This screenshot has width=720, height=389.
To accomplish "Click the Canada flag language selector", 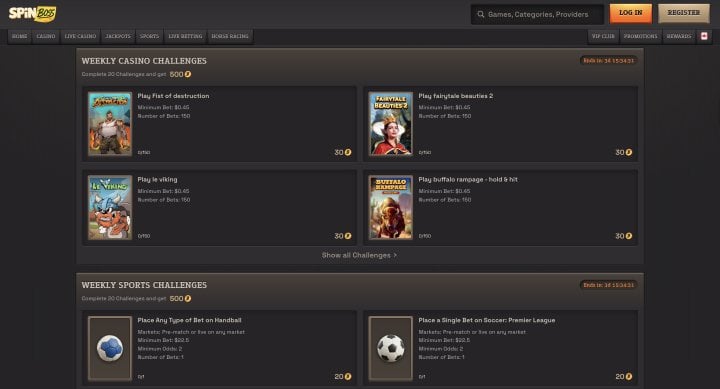I will tap(704, 36).
